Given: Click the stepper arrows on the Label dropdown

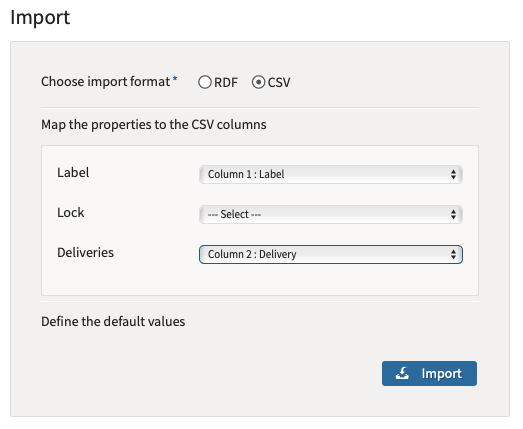Looking at the screenshot, I should 453,174.
